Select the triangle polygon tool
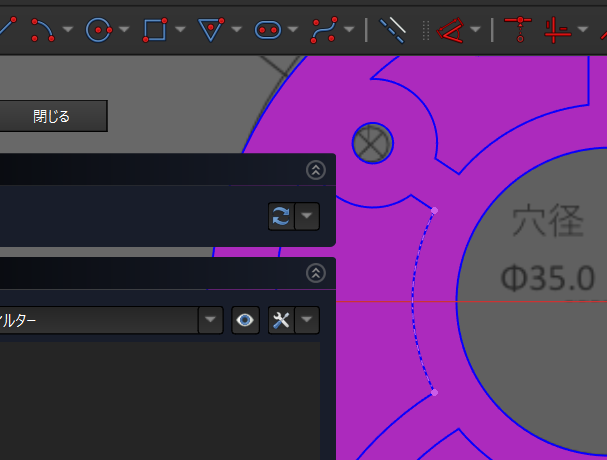The width and height of the screenshot is (607, 460). (211, 29)
